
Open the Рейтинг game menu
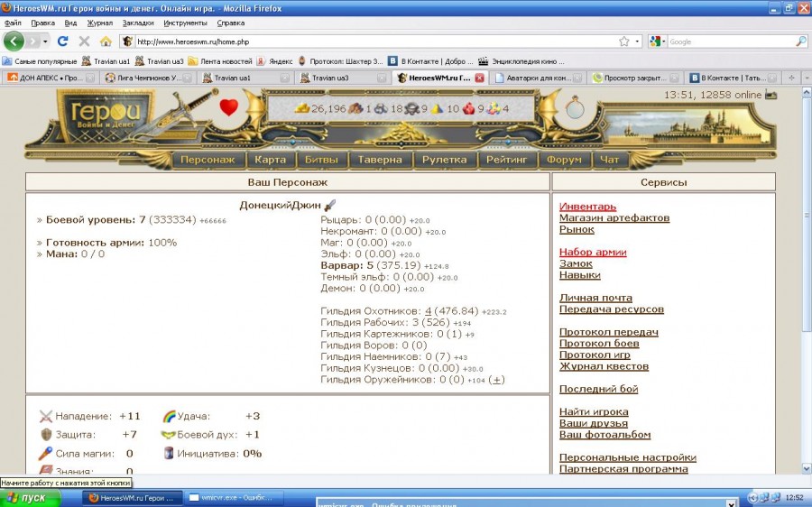(x=506, y=160)
